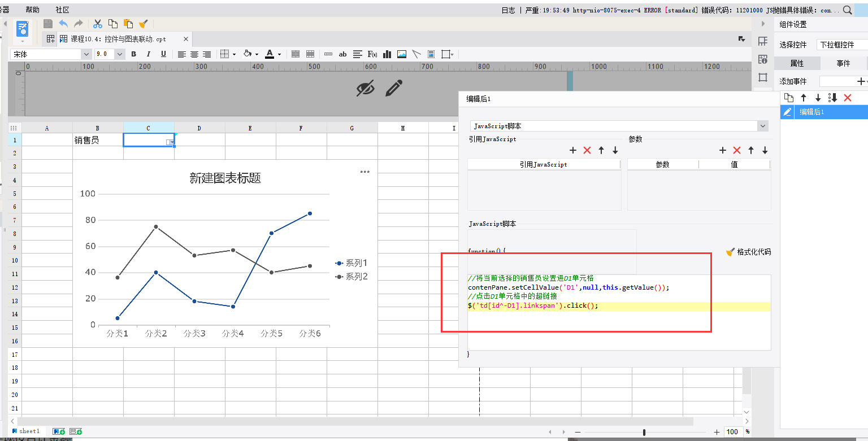Delete referenced JavaScript with red X
The height and width of the screenshot is (441, 868).
point(587,150)
